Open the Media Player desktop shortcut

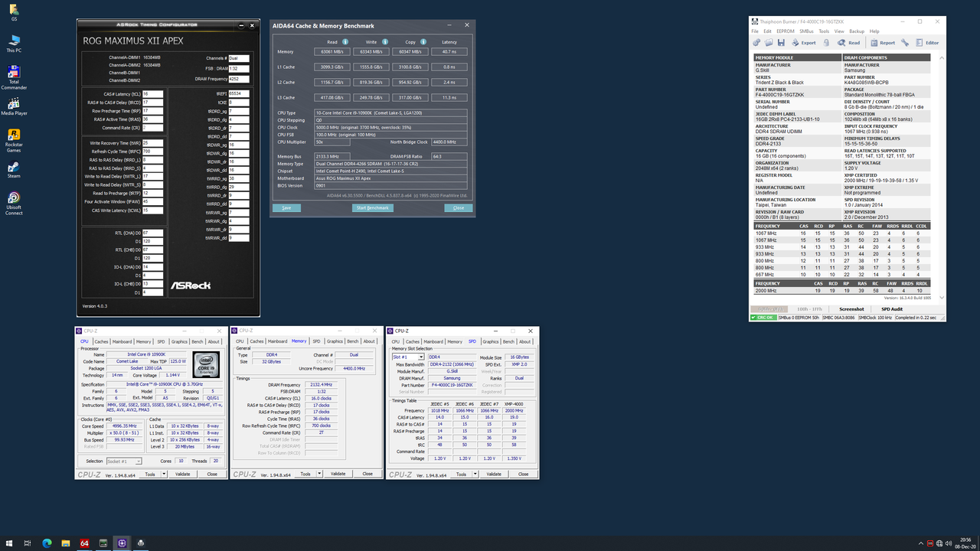click(x=14, y=106)
